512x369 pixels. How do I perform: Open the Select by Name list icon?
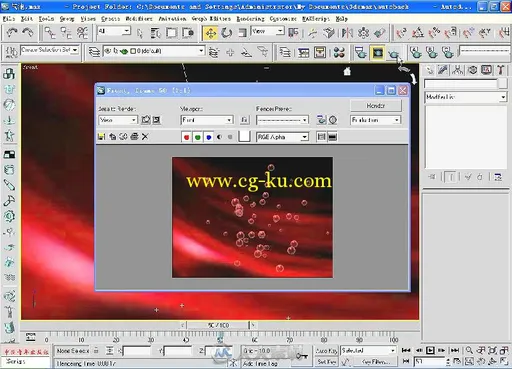(155, 33)
